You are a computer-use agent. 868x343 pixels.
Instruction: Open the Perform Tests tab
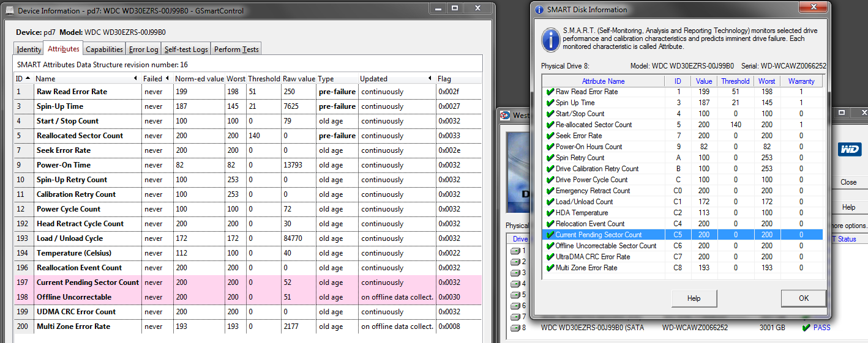tap(236, 50)
